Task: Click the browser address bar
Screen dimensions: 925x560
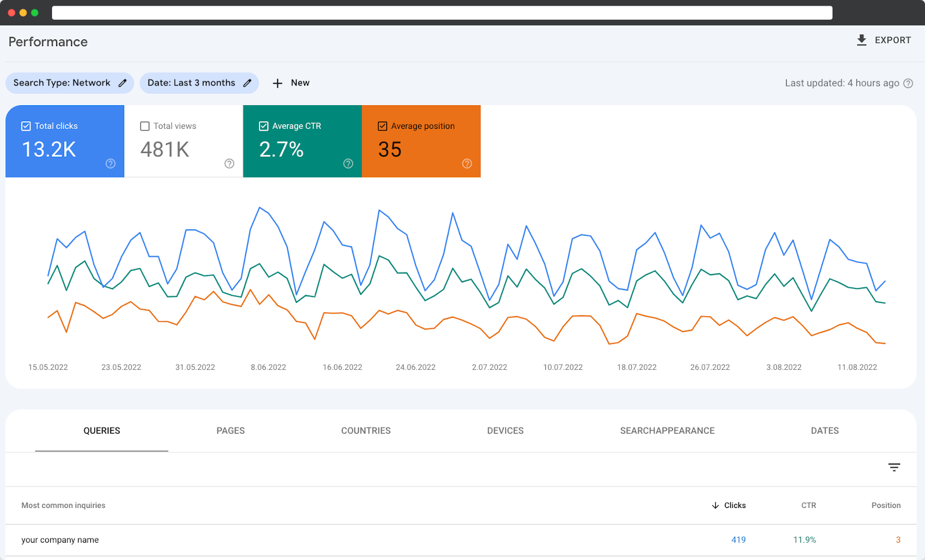Action: tap(442, 13)
